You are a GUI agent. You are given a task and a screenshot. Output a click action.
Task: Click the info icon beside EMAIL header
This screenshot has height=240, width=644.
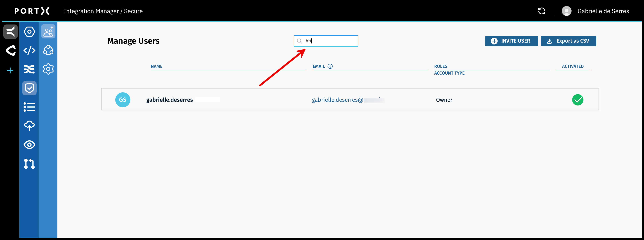330,66
